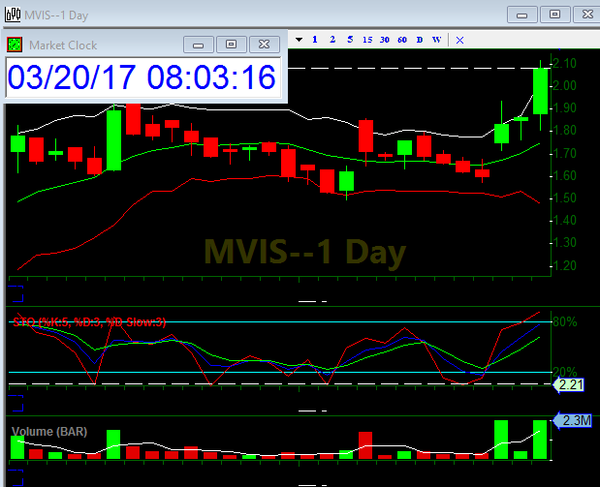Select the Volume (BAR) indicator label
600x487 pixels.
pos(50,431)
